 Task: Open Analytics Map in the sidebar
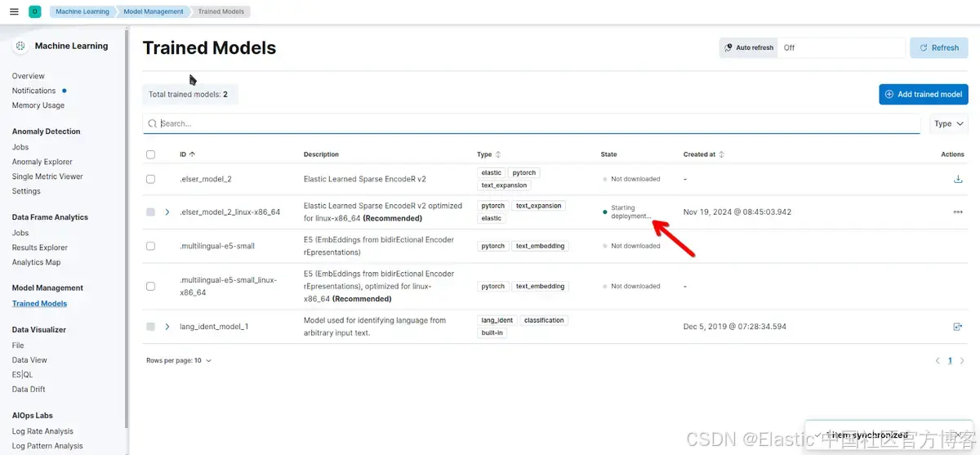tap(37, 262)
